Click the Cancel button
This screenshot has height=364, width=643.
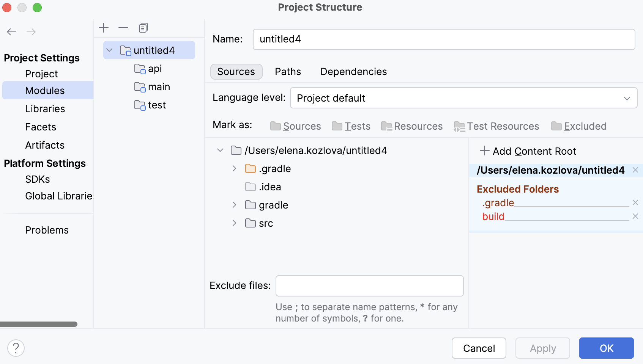pos(479,348)
